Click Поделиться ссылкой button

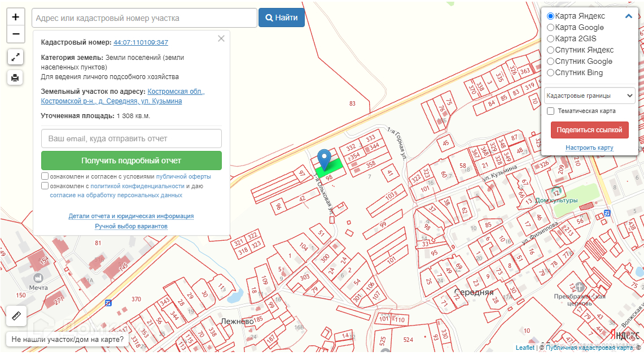[589, 129]
